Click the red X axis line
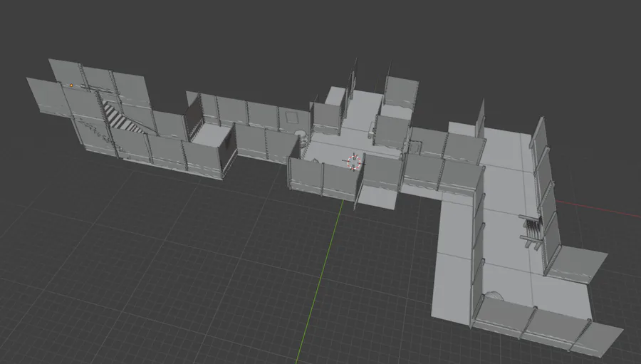This screenshot has height=364, width=641. click(x=598, y=208)
